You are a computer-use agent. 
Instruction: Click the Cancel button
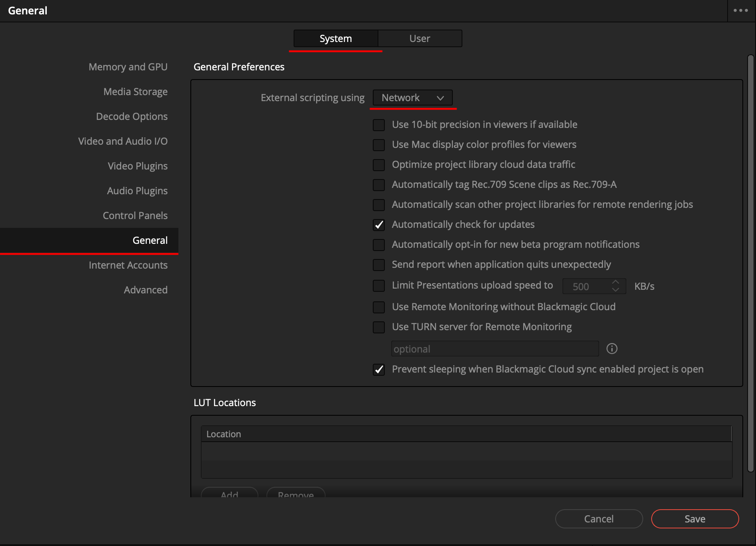[599, 519]
